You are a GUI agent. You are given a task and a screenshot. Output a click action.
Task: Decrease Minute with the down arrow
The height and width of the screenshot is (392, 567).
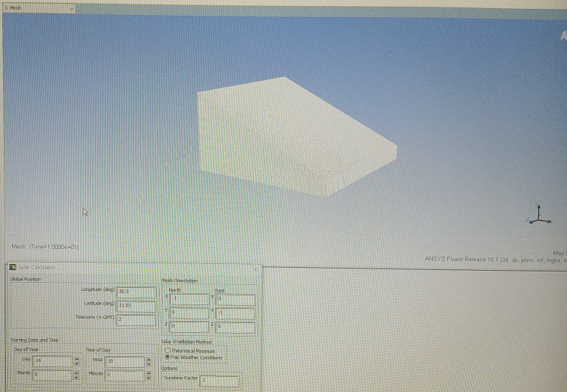tap(148, 378)
